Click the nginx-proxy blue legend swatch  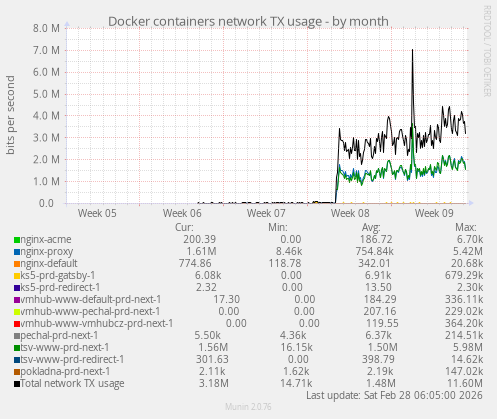[17, 252]
